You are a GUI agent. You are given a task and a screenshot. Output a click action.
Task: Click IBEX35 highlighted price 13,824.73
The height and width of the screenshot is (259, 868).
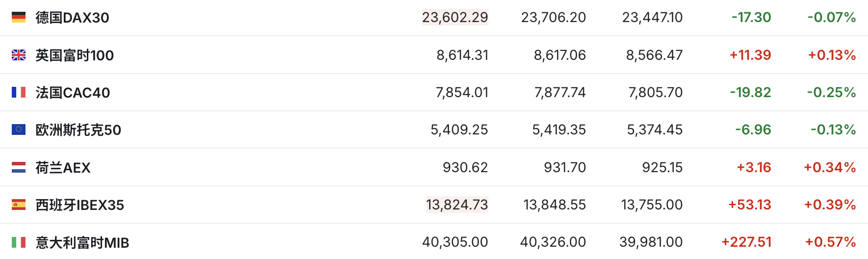point(457,205)
